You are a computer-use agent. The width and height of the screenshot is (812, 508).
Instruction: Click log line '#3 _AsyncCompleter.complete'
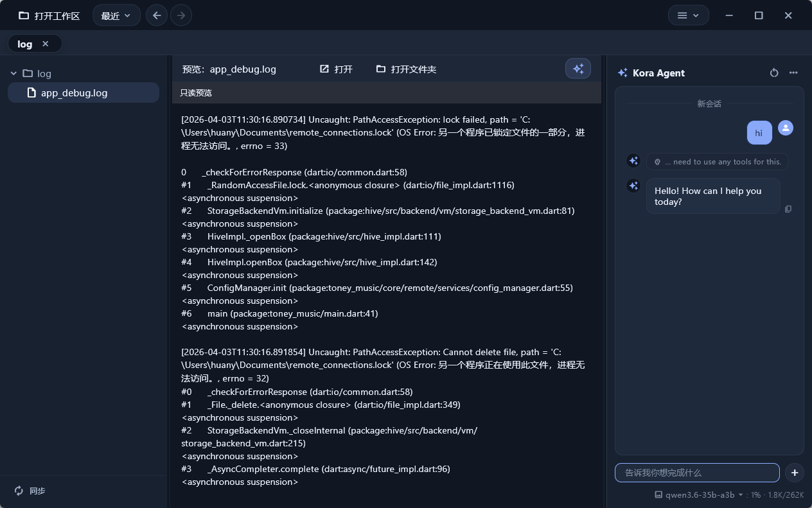click(316, 469)
